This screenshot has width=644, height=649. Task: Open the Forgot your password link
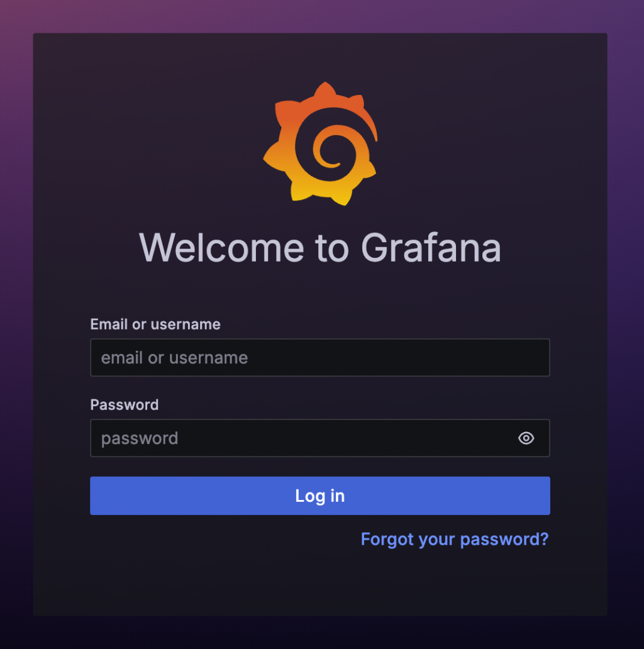coord(455,540)
